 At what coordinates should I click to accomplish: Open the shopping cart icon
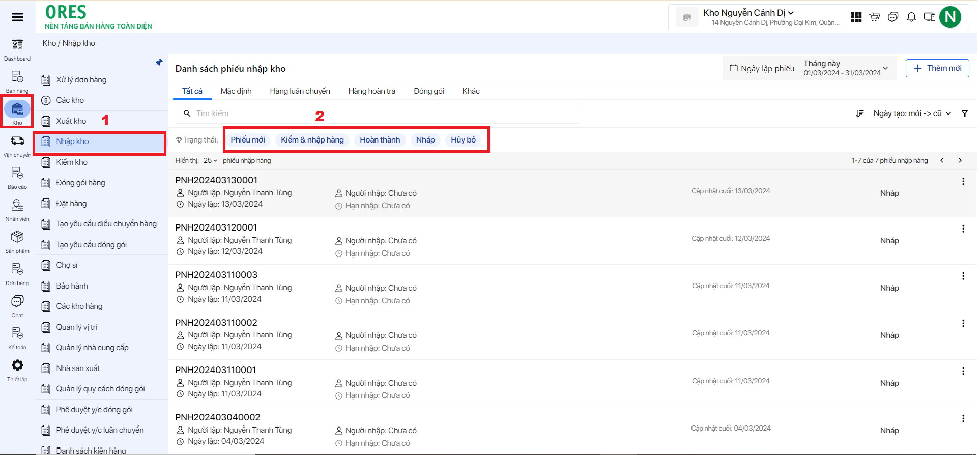[x=875, y=17]
